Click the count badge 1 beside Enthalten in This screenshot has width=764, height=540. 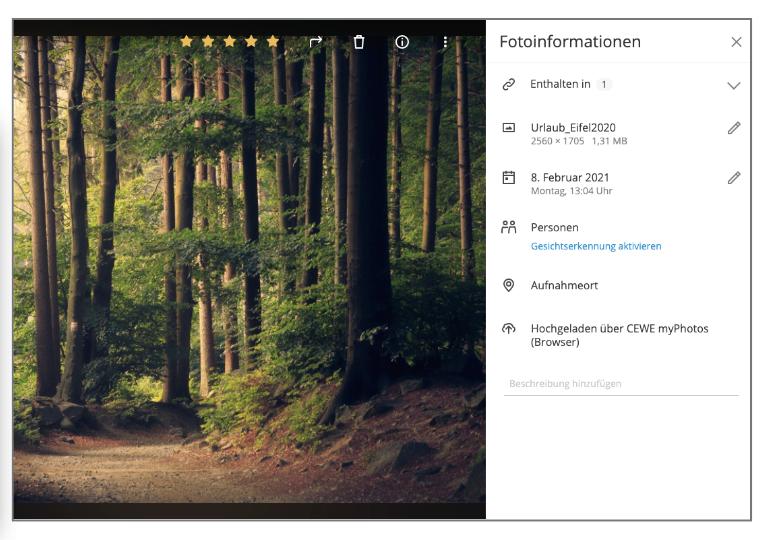604,84
